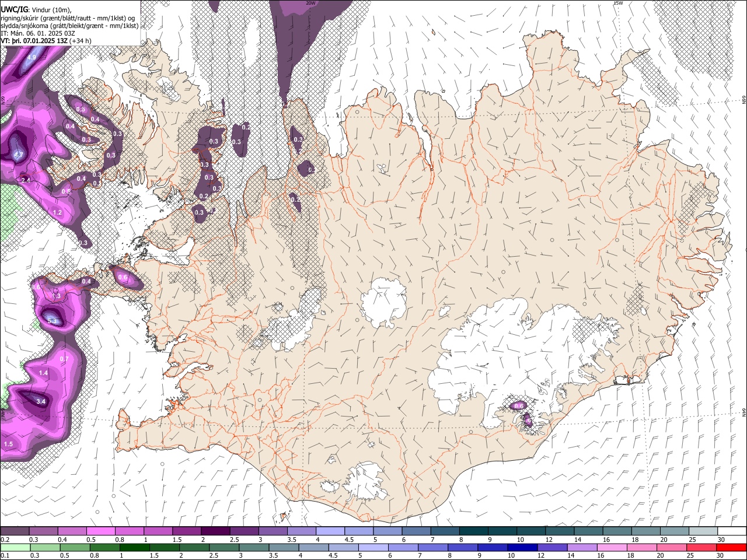
Task: Click the 1.5 value on the map
Action: coord(8,444)
